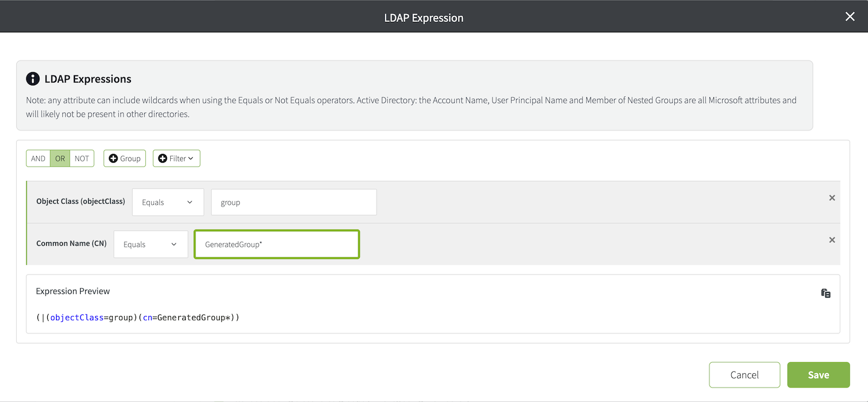Delete the Common Name filter row

(832, 240)
